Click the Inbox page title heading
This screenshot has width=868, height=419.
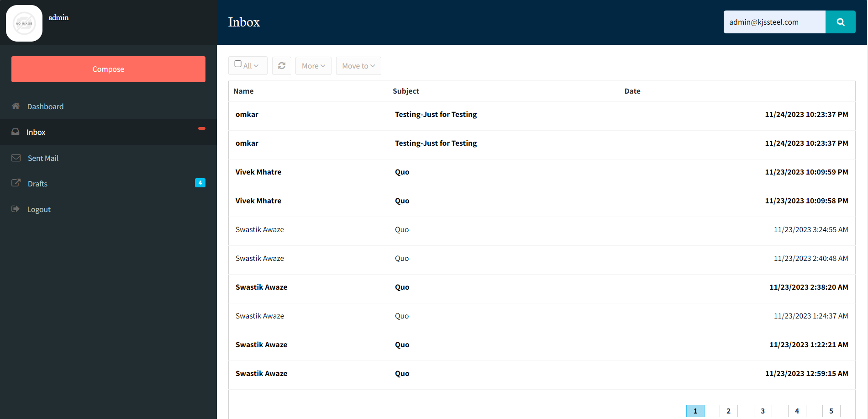244,22
